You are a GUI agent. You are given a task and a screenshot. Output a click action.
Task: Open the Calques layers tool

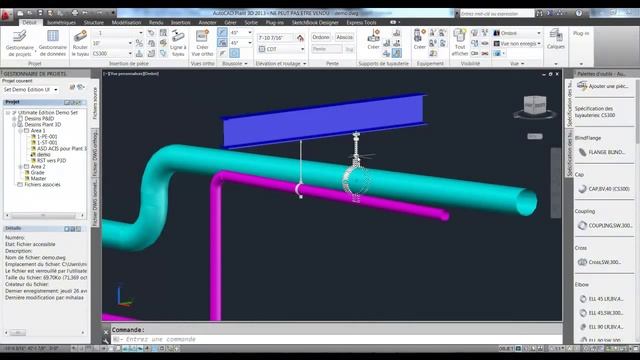tap(556, 40)
